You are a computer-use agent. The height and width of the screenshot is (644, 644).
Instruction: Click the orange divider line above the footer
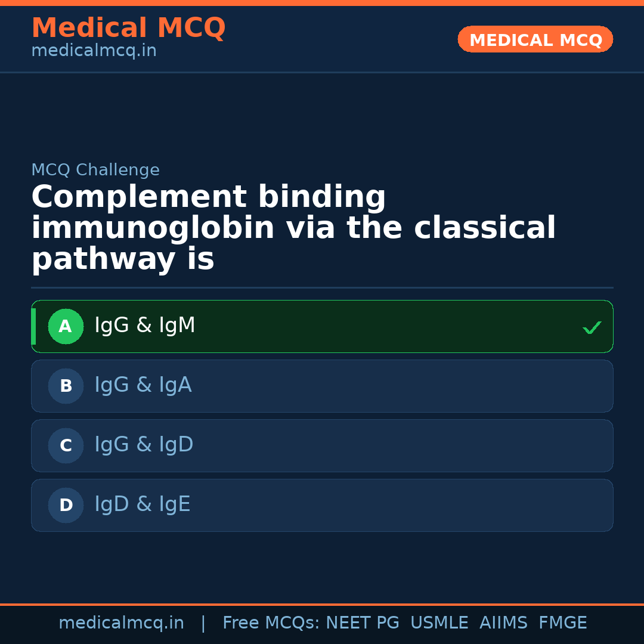coord(322,603)
